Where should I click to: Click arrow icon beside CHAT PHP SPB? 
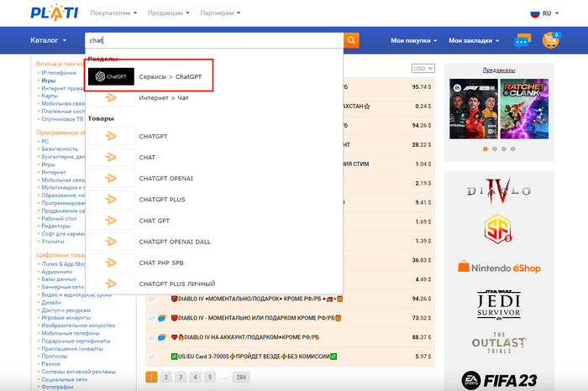click(x=111, y=263)
